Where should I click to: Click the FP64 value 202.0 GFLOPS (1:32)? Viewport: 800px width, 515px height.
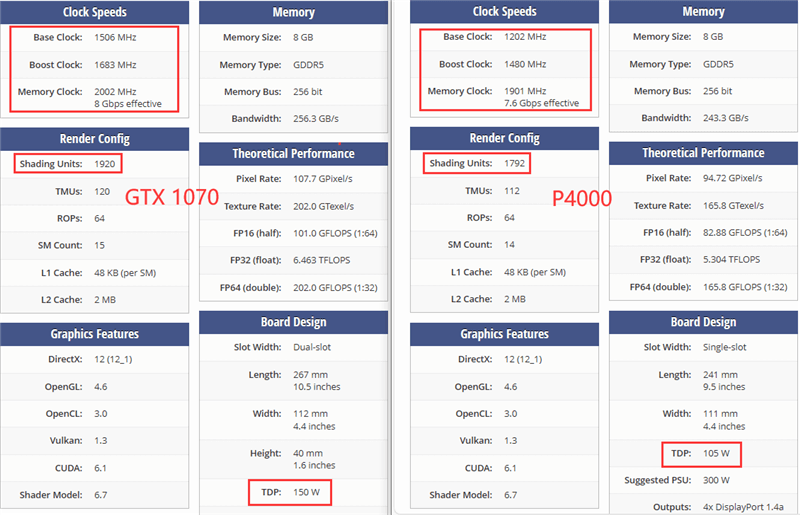click(x=335, y=287)
